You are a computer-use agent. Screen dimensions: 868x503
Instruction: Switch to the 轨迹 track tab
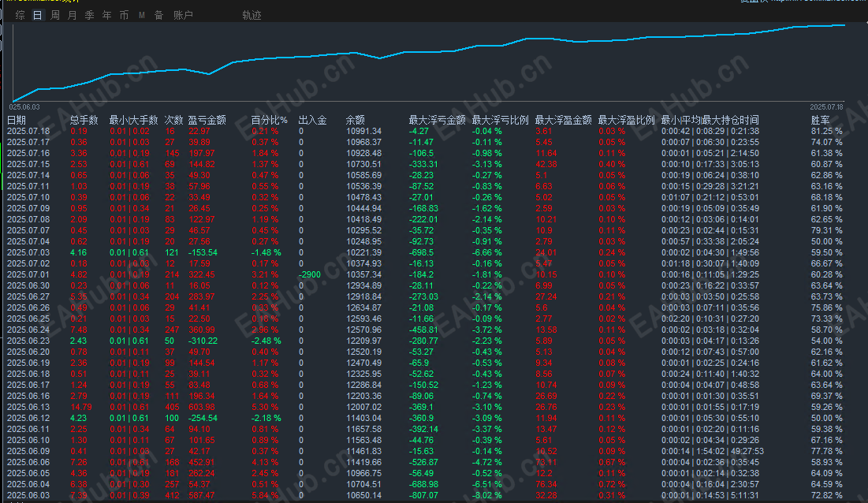coord(251,15)
